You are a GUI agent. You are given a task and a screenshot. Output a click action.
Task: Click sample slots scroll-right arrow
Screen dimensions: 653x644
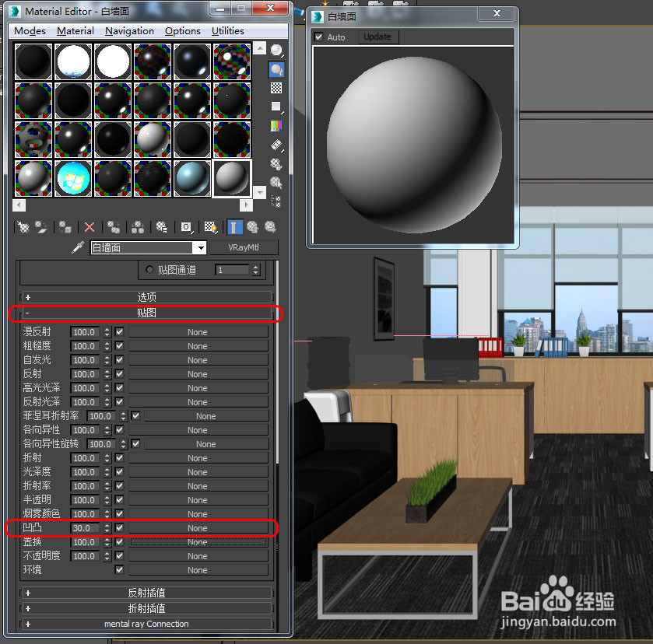(246, 205)
